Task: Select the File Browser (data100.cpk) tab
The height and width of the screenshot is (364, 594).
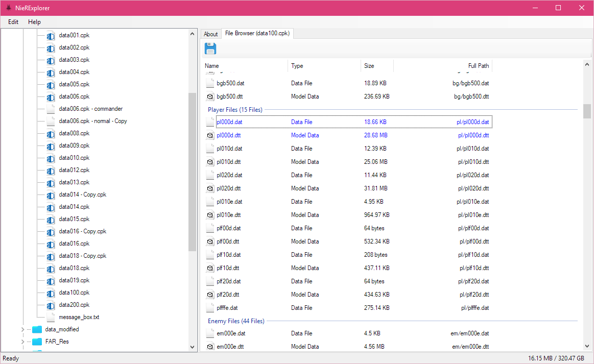Action: click(x=257, y=33)
